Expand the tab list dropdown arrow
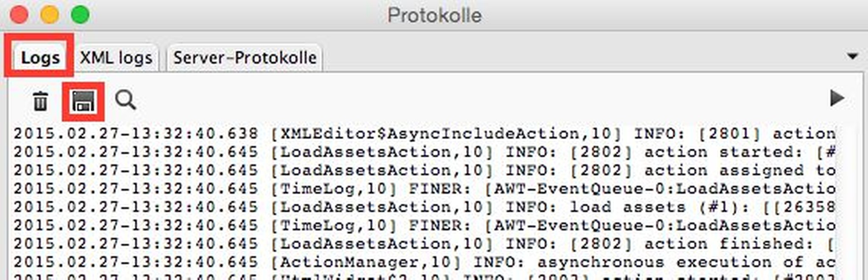The width and height of the screenshot is (868, 280). point(852,56)
